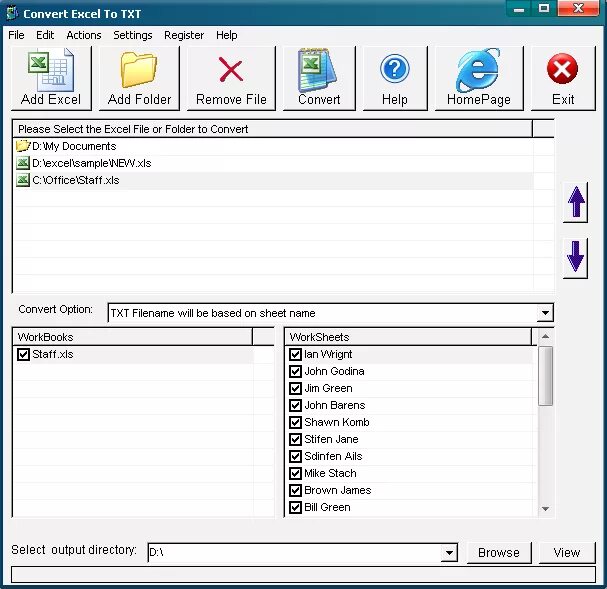Click the worksheets scrollbar thumb
The height and width of the screenshot is (589, 607).
point(545,376)
